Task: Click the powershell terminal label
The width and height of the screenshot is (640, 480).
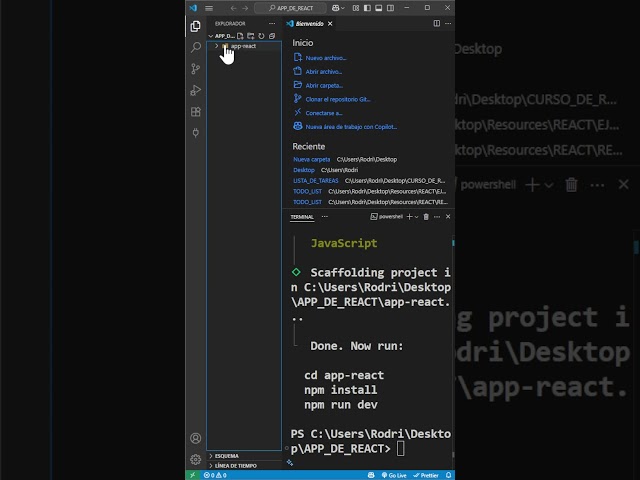Action: pos(387,217)
